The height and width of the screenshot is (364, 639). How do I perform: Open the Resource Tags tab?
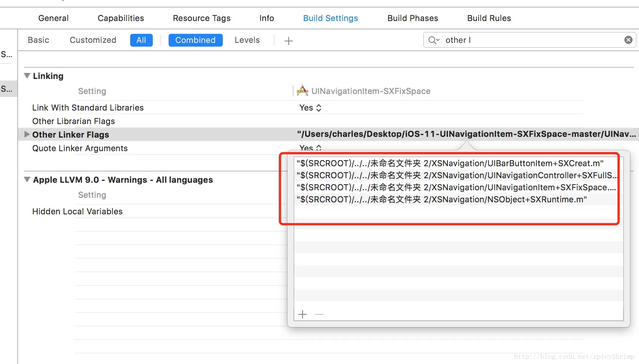[x=202, y=18]
